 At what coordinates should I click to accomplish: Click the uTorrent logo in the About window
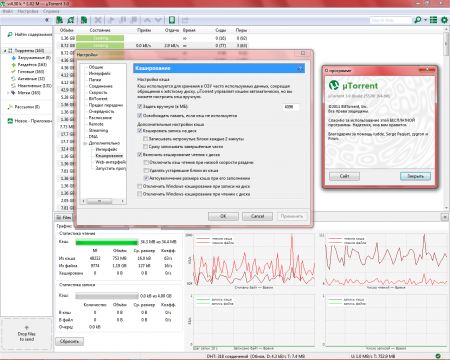click(x=334, y=85)
